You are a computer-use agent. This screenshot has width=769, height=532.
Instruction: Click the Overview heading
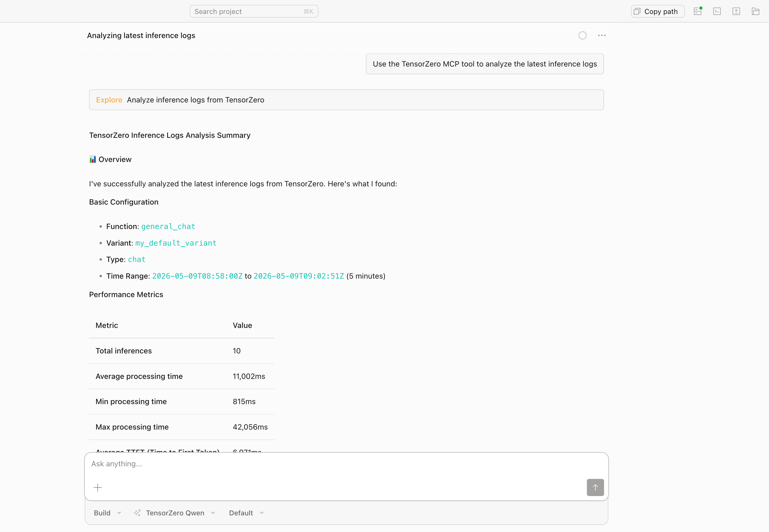tap(110, 159)
